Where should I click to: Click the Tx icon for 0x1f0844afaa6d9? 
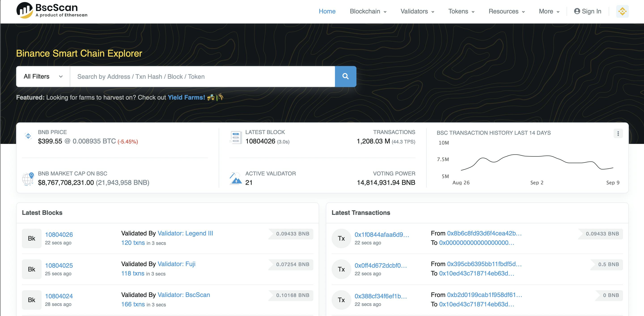click(341, 238)
